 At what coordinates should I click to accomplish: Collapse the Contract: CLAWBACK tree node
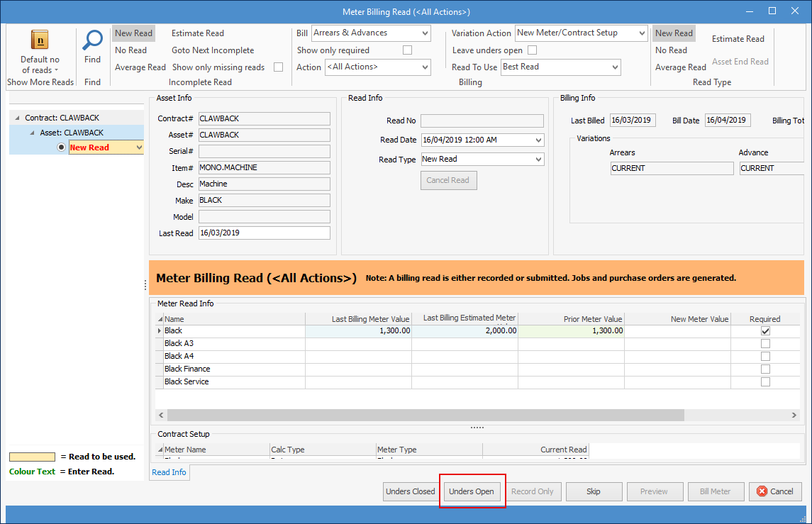tap(17, 118)
